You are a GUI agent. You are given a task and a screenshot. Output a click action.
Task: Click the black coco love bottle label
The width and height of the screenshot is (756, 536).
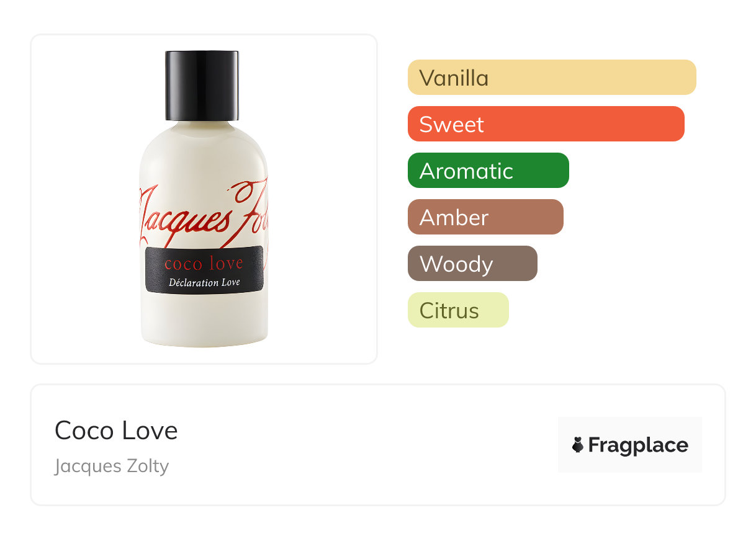(x=205, y=270)
